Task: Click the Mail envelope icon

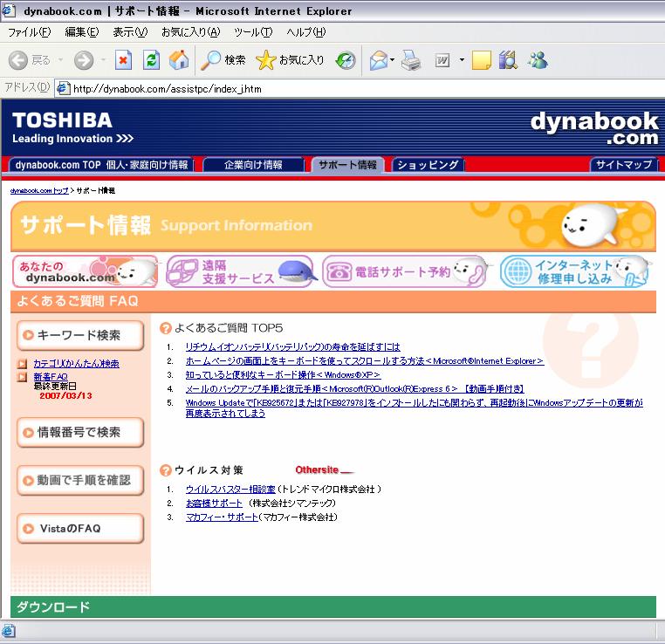Action: point(378,60)
